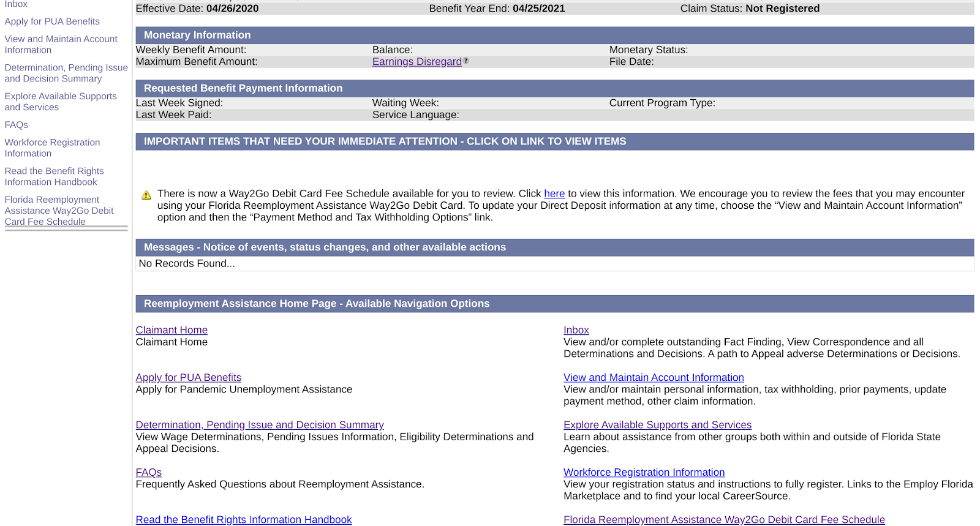Click Read the Benefit Rights Information Handbook link

tap(244, 520)
